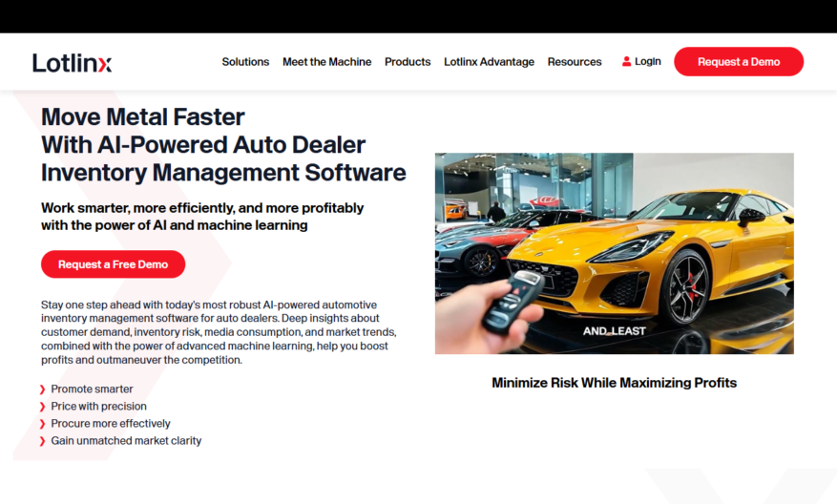Image resolution: width=837 pixels, height=504 pixels.
Task: Open the Lotlinx Advantage menu
Action: 489,62
